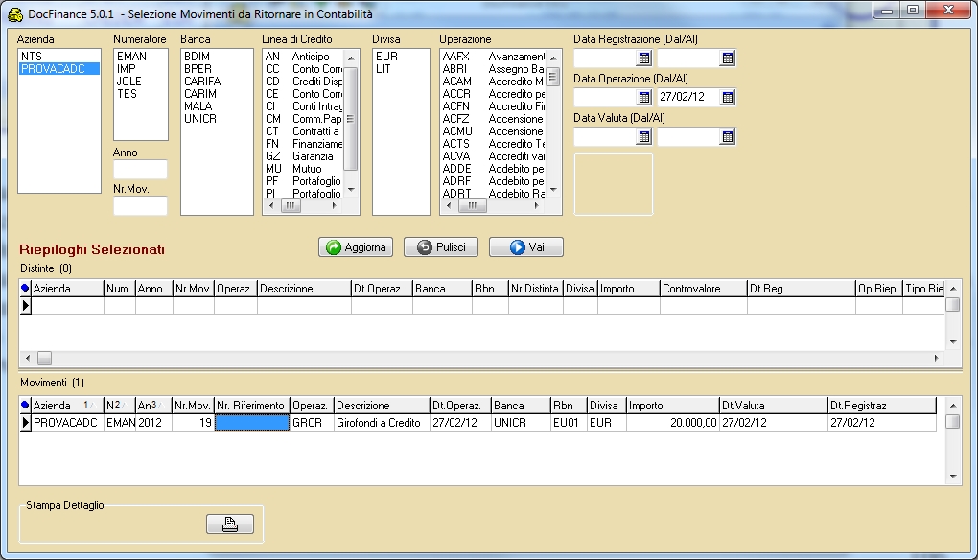Open calendar for Data Operazione start date
This screenshot has height=560, width=978.
click(643, 98)
